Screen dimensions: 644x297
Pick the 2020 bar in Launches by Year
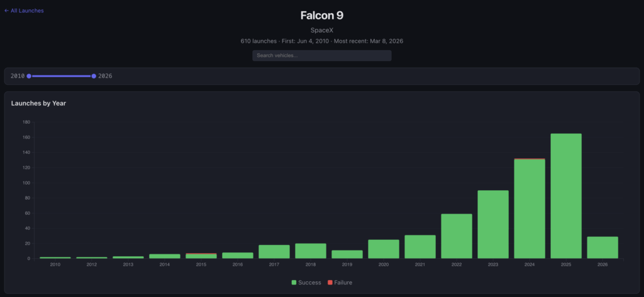[384, 249]
